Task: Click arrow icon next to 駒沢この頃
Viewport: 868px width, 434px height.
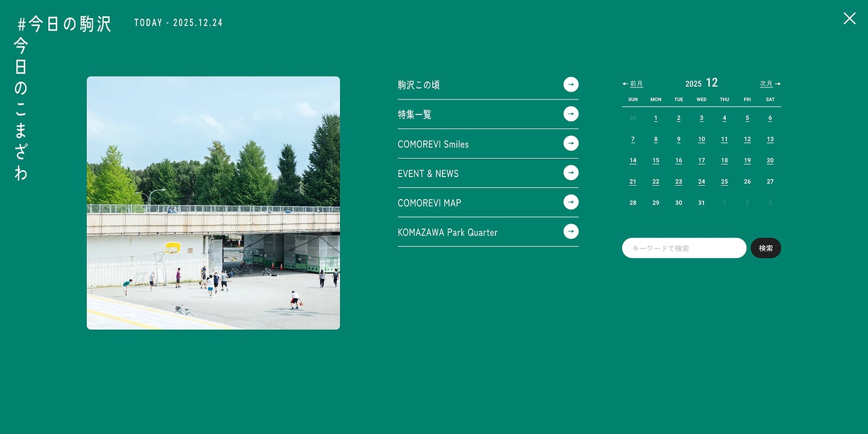Action: coord(570,84)
